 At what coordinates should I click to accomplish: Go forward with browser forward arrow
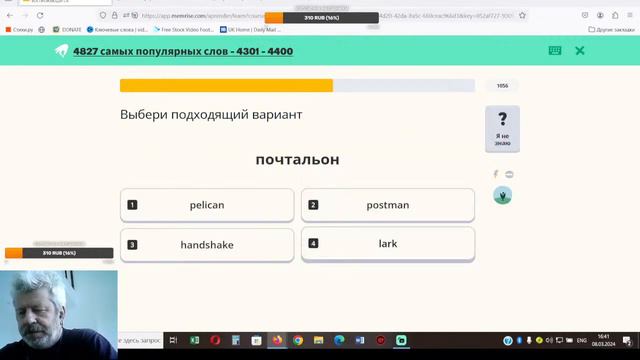(x=25, y=16)
